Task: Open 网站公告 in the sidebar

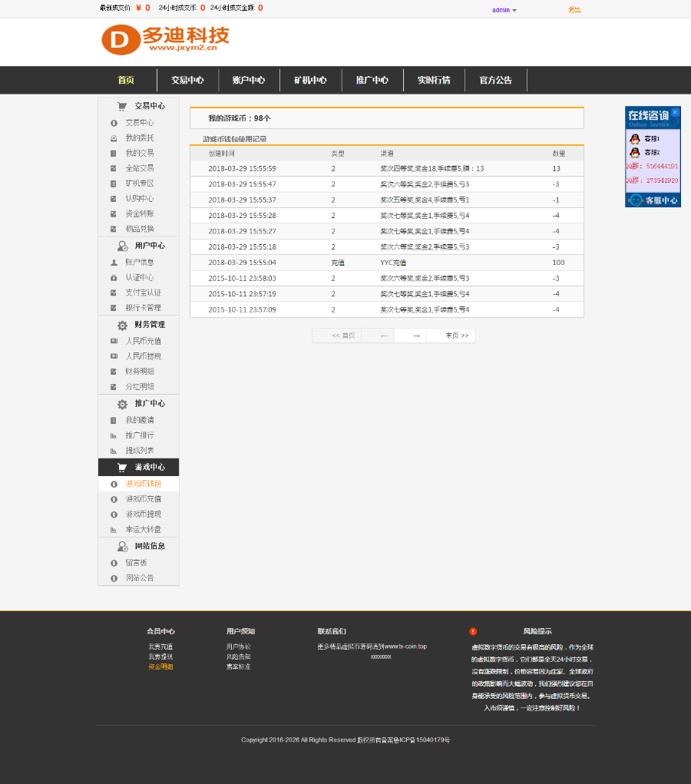Action: click(140, 578)
